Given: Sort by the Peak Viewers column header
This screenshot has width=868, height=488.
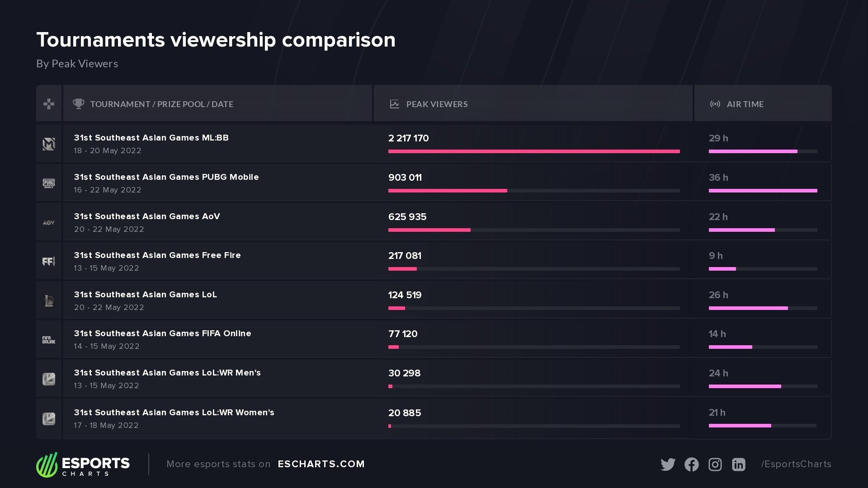Looking at the screenshot, I should tap(437, 104).
